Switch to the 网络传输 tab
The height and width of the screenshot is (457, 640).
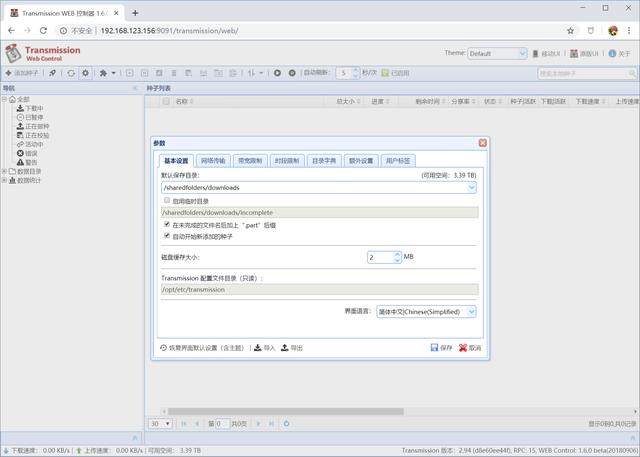point(213,161)
